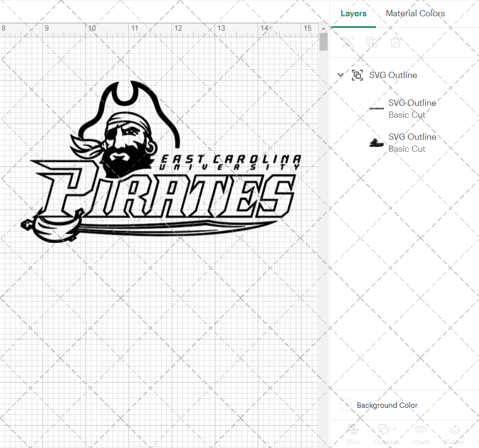Screen dimensions: 479x448
Task: Click the SVG Outline group icon
Action: point(357,75)
